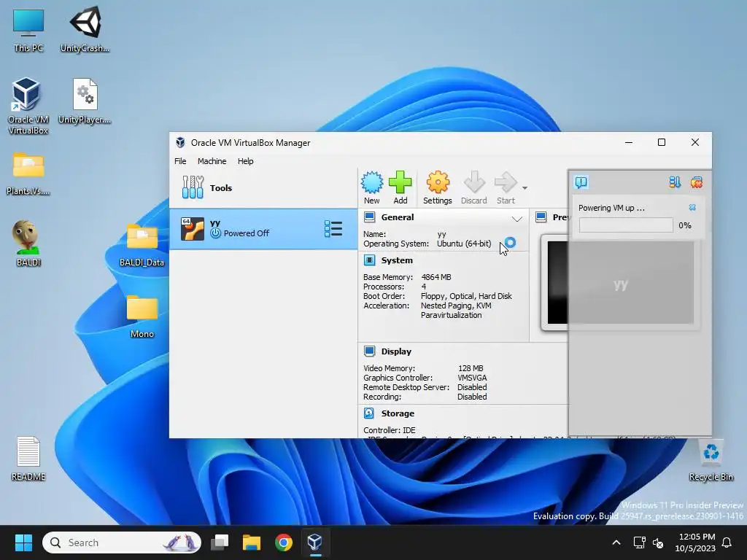The image size is (747, 560).
Task: Click the Controller: IDE text
Action: click(x=390, y=430)
